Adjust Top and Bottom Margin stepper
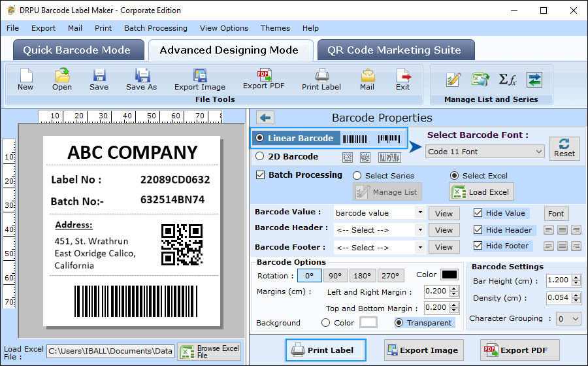Image resolution: width=588 pixels, height=366 pixels. pos(454,307)
